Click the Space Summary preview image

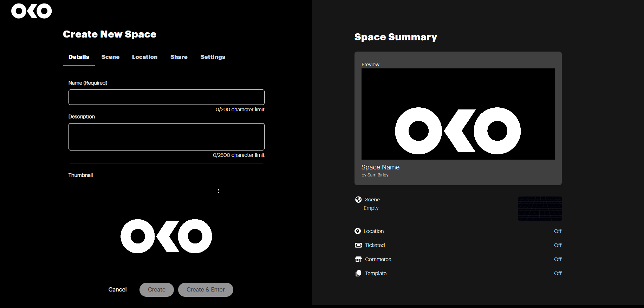tap(458, 114)
